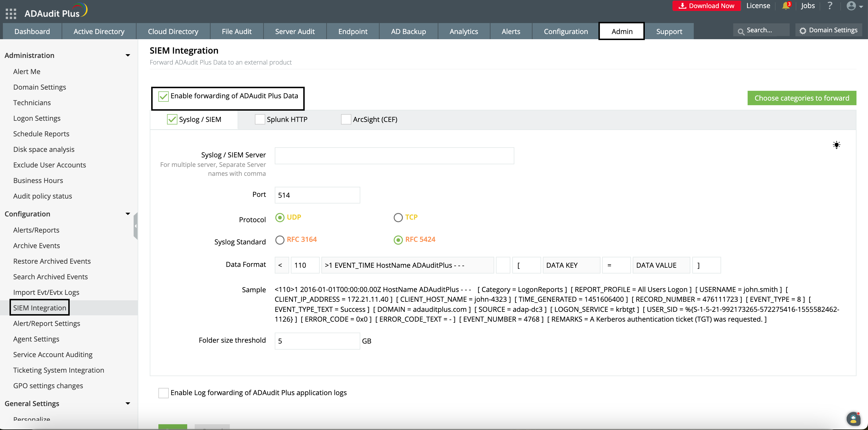Select RFC 3164 syslog standard
This screenshot has width=868, height=430.
click(280, 240)
